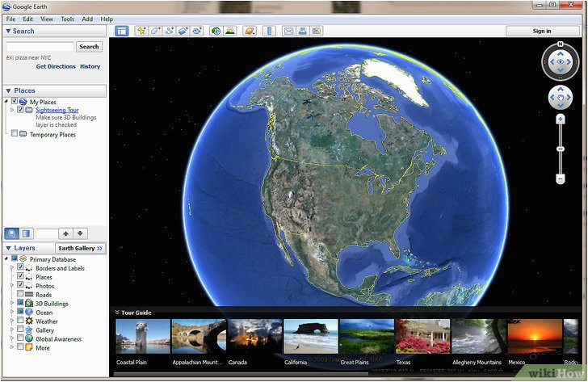Viewport: 588px width, 382px height.
Task: Click the eye icon in the look joystick
Action: (x=561, y=62)
